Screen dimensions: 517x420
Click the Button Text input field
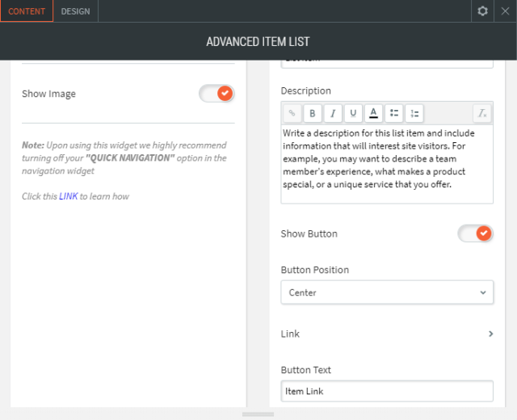click(x=387, y=391)
